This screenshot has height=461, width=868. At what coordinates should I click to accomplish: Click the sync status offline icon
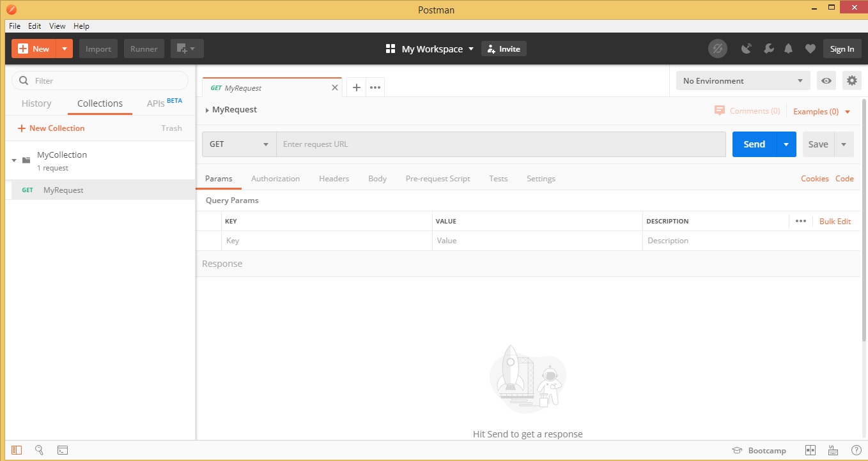click(718, 49)
